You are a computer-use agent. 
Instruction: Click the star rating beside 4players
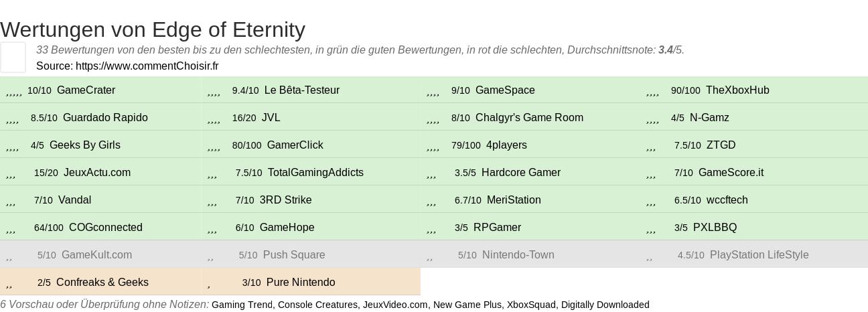[433, 147]
